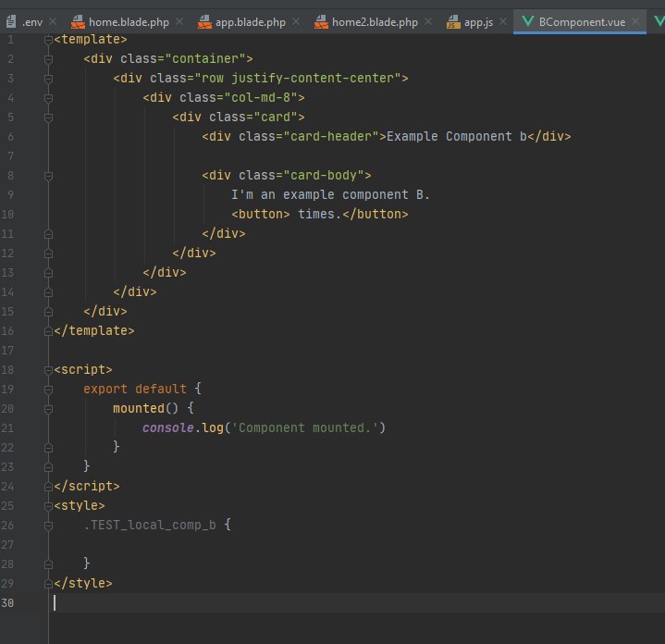Viewport: 665px width, 644px height.
Task: Open the app.js tab
Action: point(478,22)
